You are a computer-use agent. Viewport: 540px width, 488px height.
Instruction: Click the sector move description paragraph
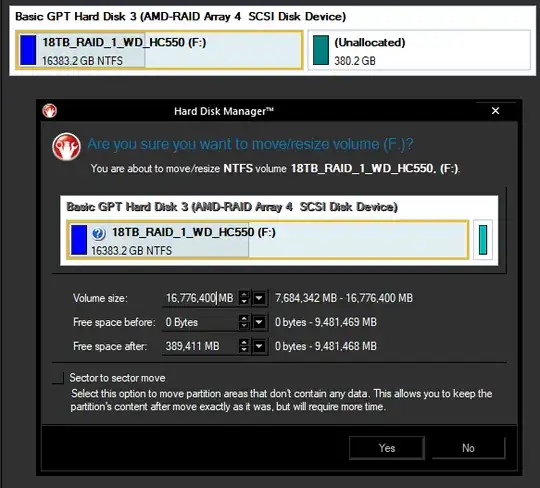(281, 400)
